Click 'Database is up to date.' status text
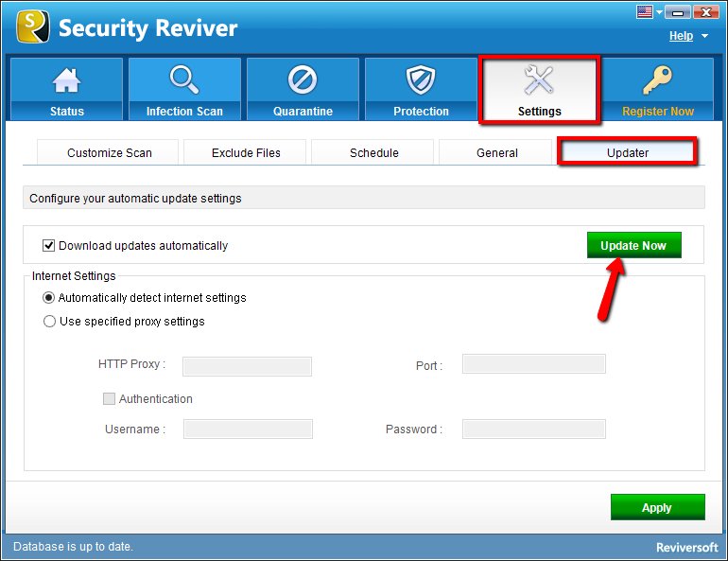 (73, 547)
